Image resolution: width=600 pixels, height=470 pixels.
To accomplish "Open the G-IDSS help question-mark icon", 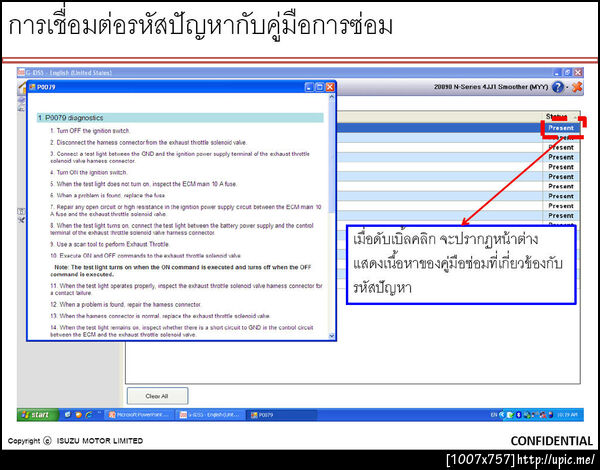I will click(558, 87).
